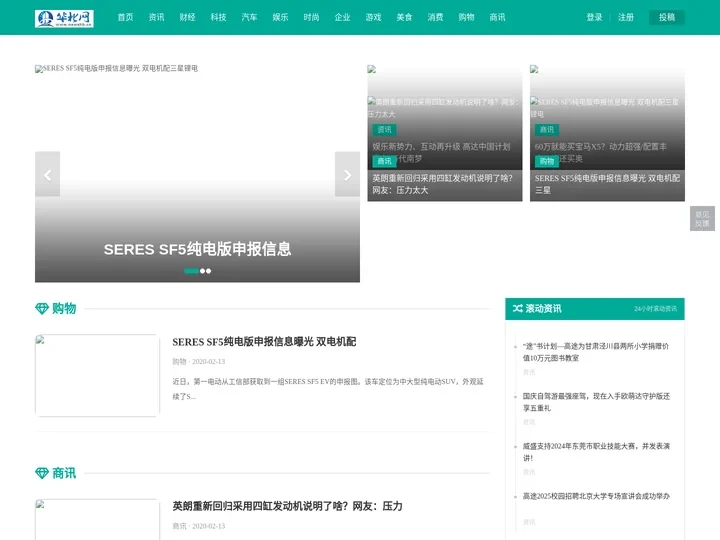Click the 滚动资讯 panel title
The image size is (720, 540).
click(x=543, y=309)
